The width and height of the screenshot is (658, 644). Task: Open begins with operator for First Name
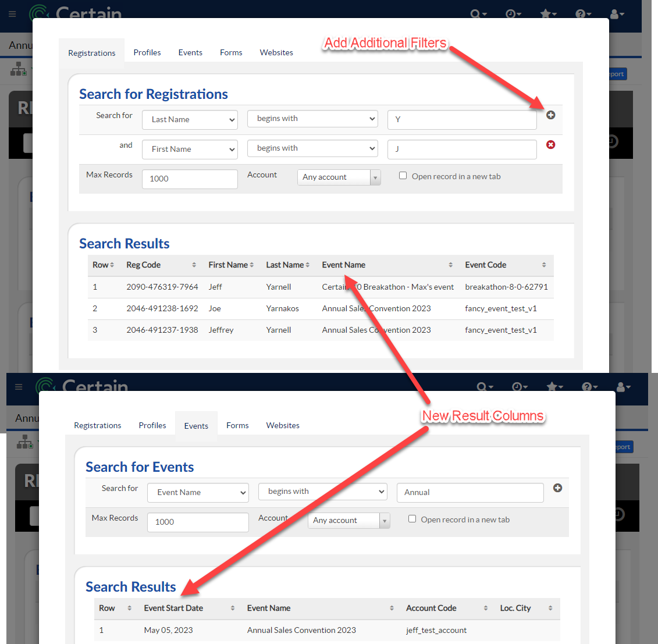(312, 148)
